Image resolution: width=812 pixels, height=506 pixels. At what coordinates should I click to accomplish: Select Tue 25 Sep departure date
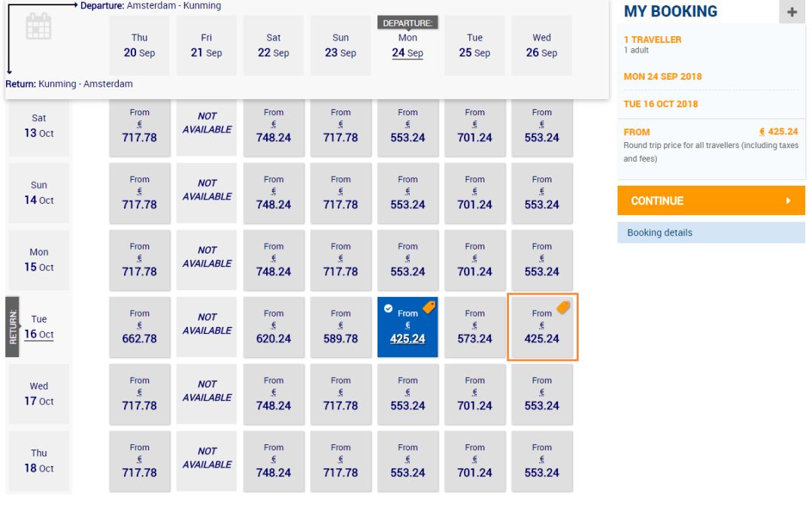[474, 46]
